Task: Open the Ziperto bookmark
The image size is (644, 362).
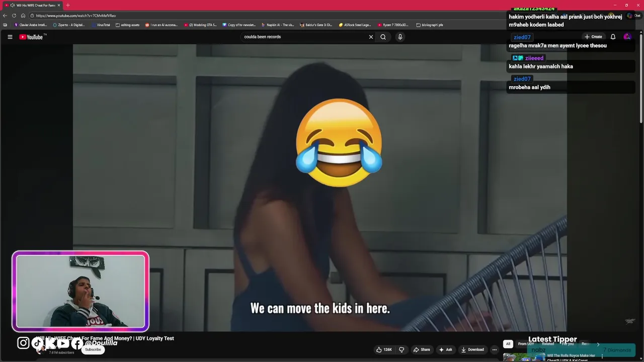Action: click(x=69, y=25)
